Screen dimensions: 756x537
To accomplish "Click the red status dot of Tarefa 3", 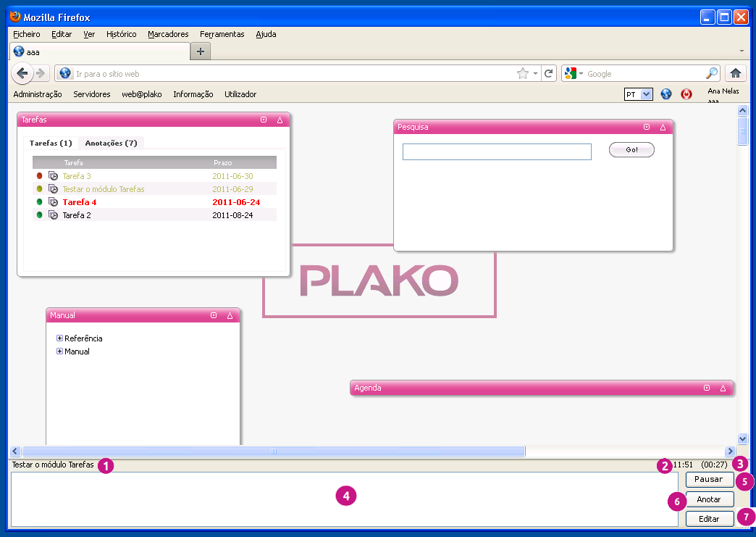I will (40, 175).
